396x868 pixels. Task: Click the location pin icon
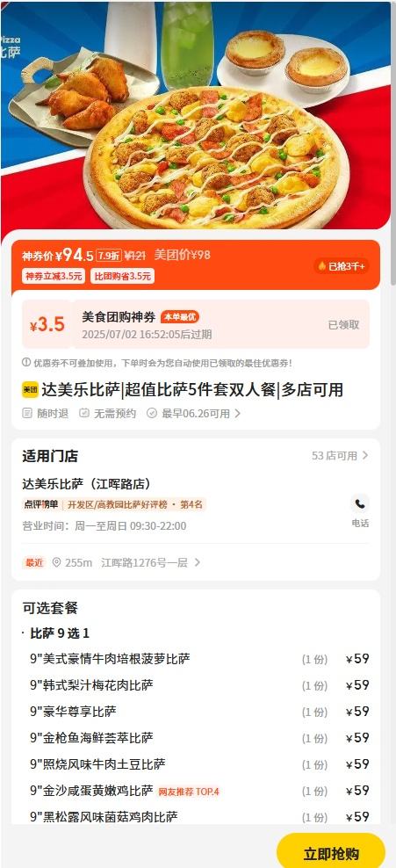(56, 562)
